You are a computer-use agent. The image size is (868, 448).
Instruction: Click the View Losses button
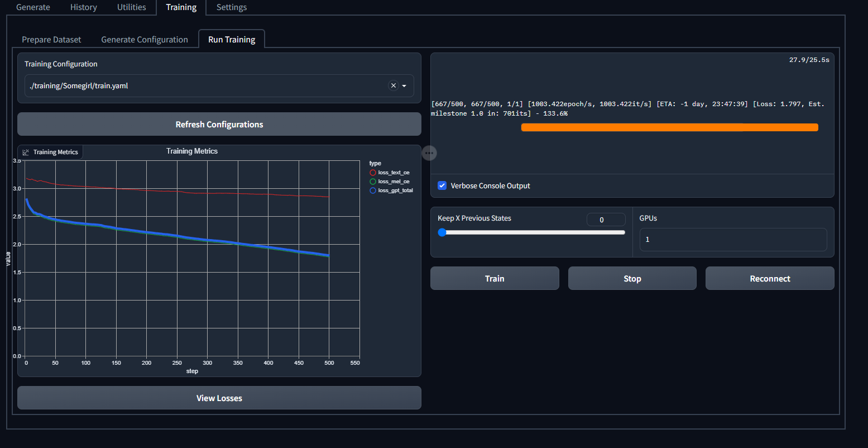219,398
